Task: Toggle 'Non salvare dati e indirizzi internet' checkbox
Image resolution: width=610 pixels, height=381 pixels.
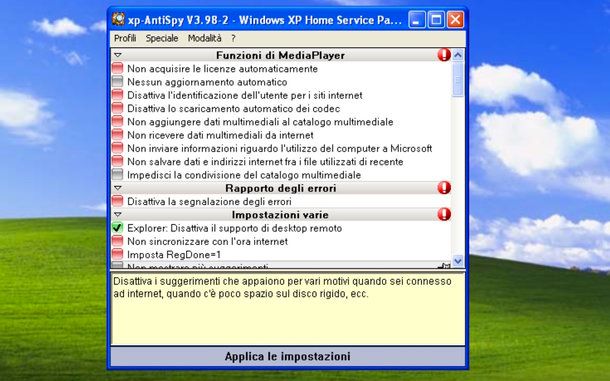Action: 117,161
